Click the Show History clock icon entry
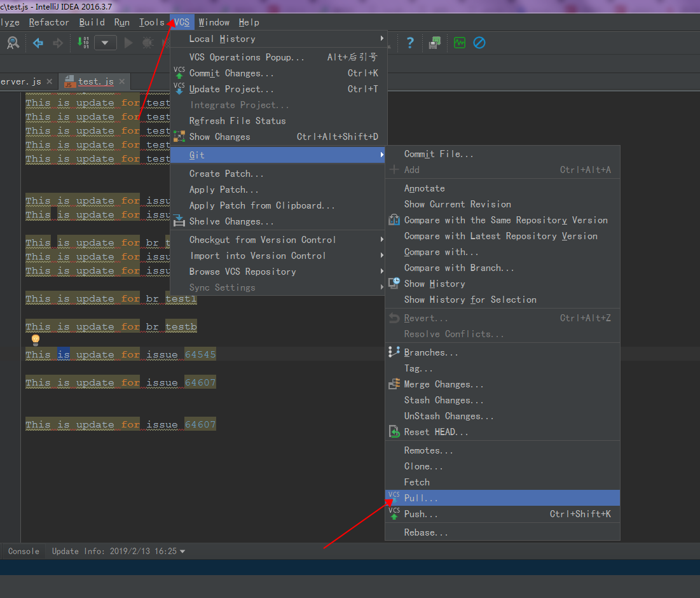 (x=394, y=283)
